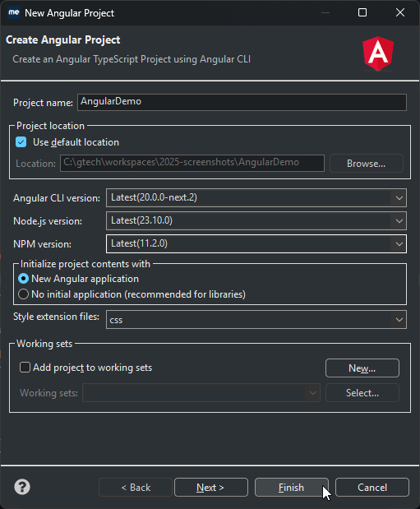Screen dimensions: 420x509
Task: Click the Project name text field
Action: [242, 102]
